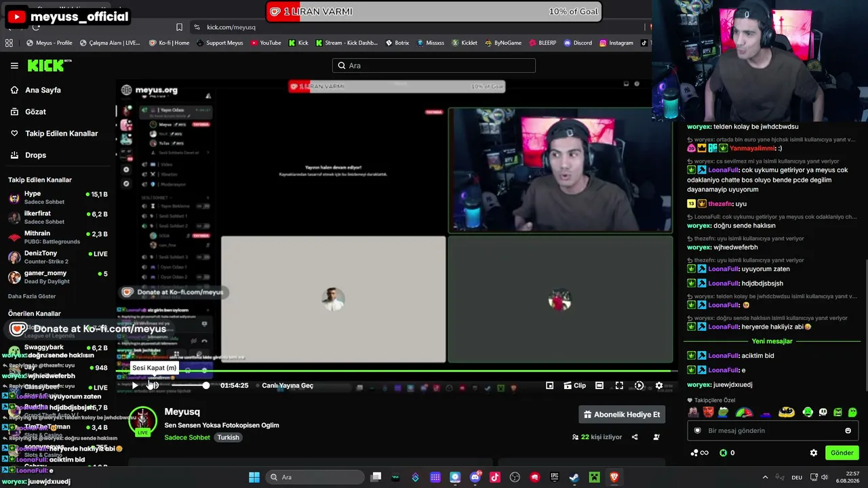Play the stream video
Screen dimensions: 868x488
click(135, 386)
